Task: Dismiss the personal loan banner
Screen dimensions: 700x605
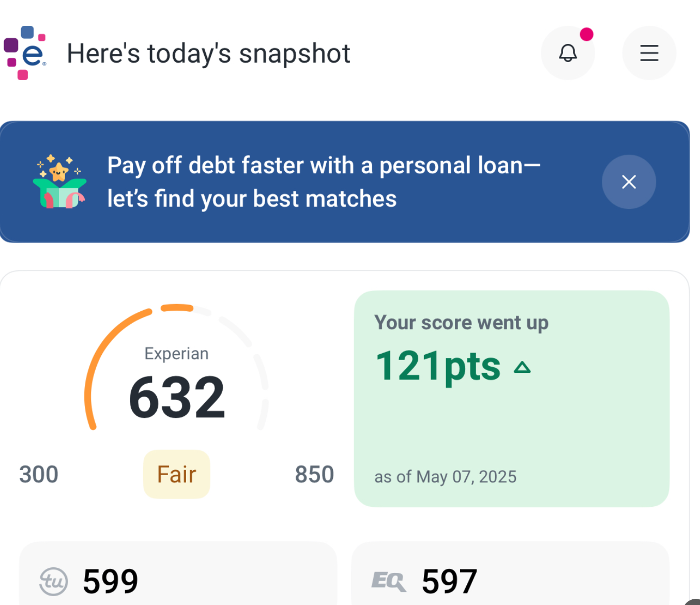Action: click(x=629, y=182)
